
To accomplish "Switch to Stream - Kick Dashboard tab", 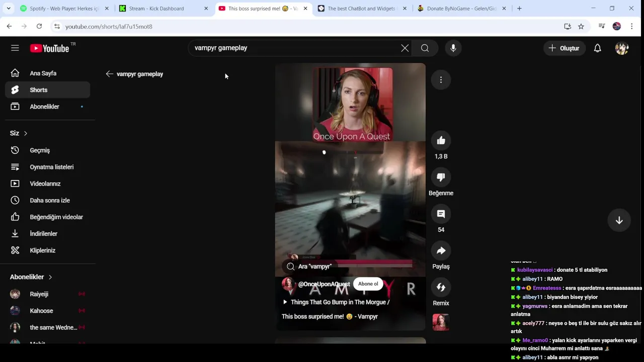I will pos(164,9).
